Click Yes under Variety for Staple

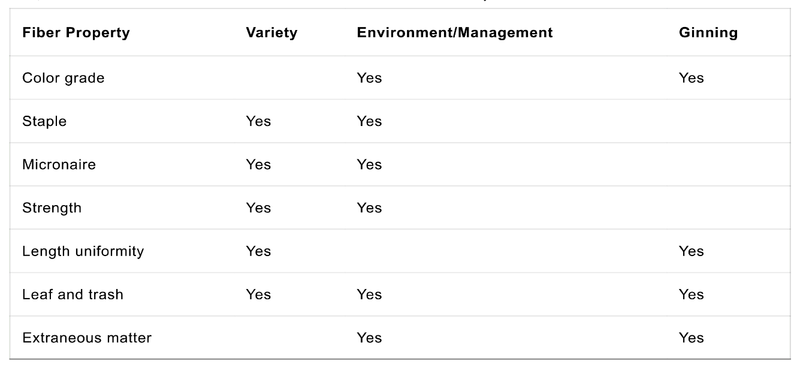258,121
